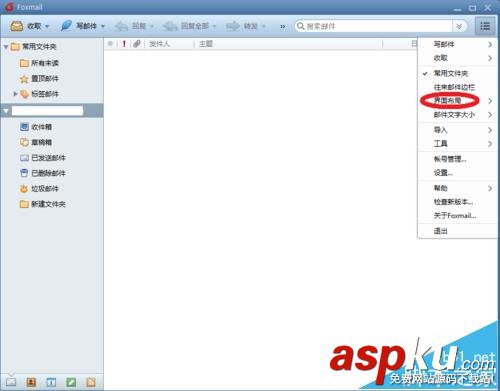Toggle the main menu button at top right
500x391 pixels.
[x=485, y=26]
